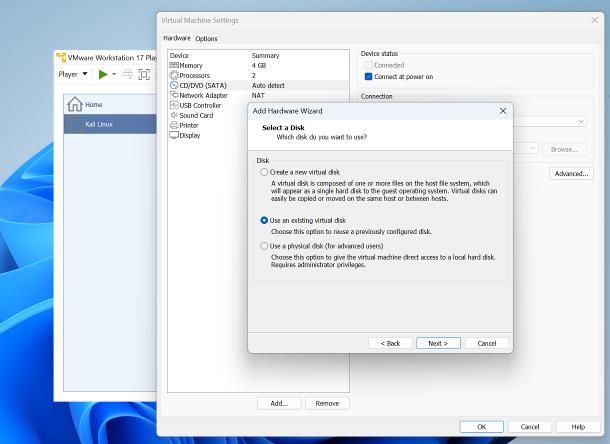Open the dropdown beside Browse button
The width and height of the screenshot is (610, 444).
tap(533, 149)
